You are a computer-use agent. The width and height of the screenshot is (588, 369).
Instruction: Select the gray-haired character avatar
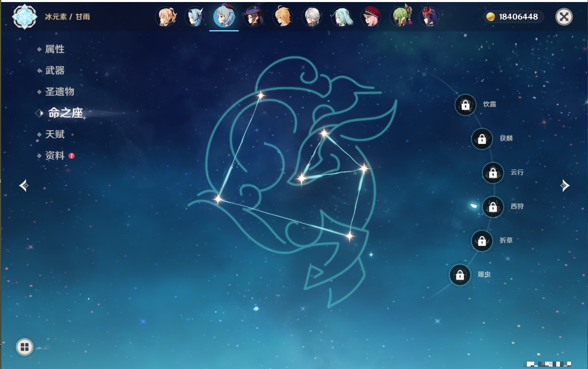(312, 17)
